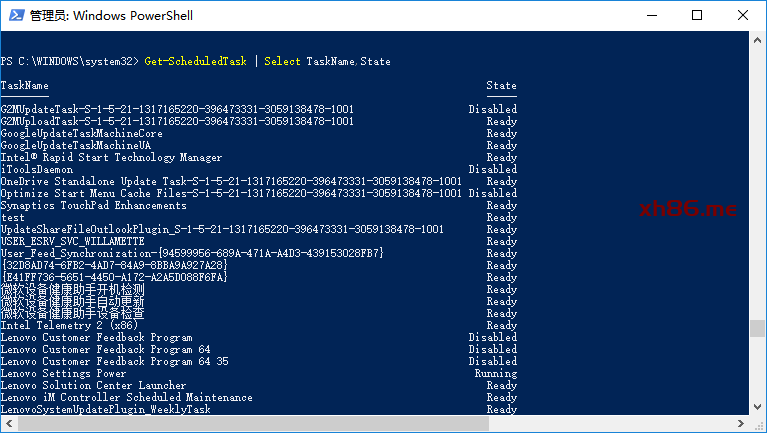Screen dimensions: 767x433
Task: Click the TaskName column header
Action: click(x=24, y=86)
